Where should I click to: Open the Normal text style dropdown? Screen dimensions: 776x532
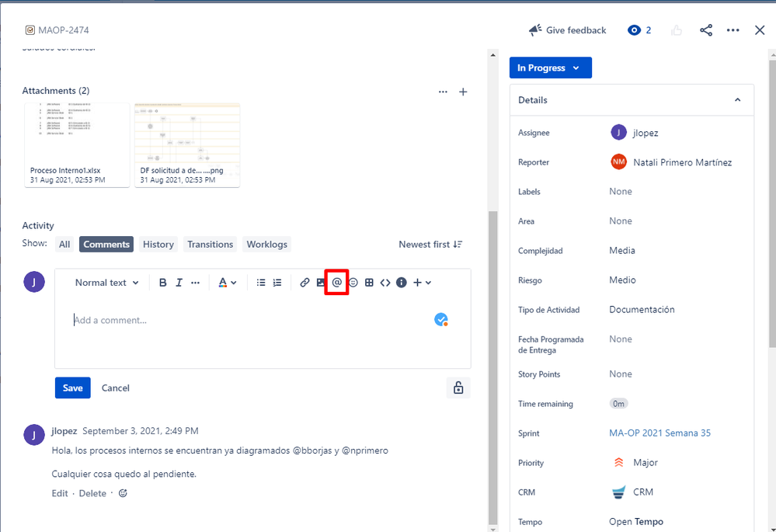coord(106,282)
